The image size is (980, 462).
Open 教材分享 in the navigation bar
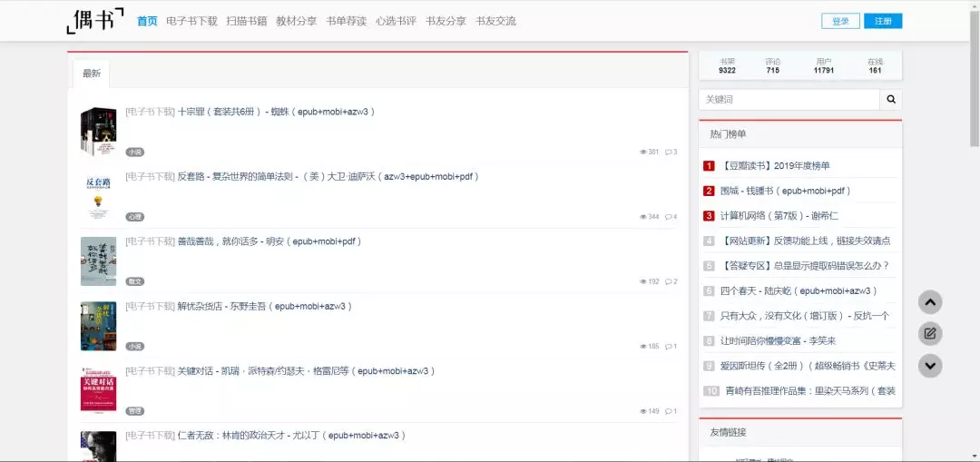click(296, 21)
